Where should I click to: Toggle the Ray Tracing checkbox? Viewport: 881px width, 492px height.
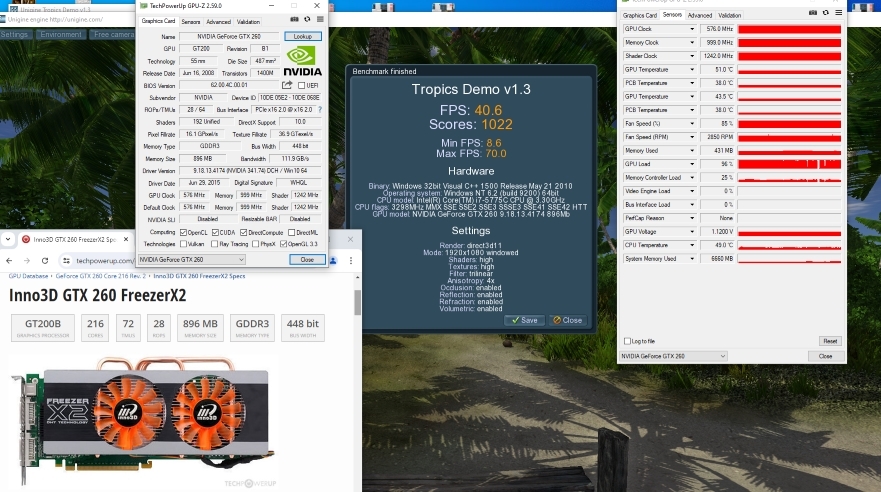point(214,244)
